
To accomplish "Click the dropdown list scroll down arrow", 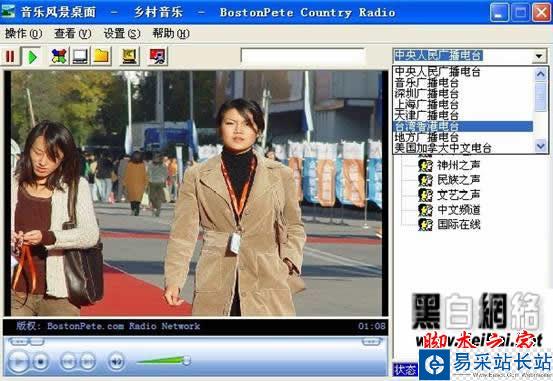I will [x=541, y=146].
